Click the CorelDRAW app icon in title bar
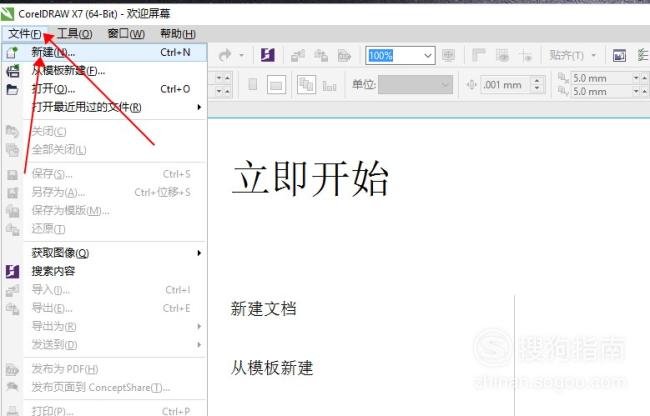The image size is (650, 416). click(x=7, y=14)
